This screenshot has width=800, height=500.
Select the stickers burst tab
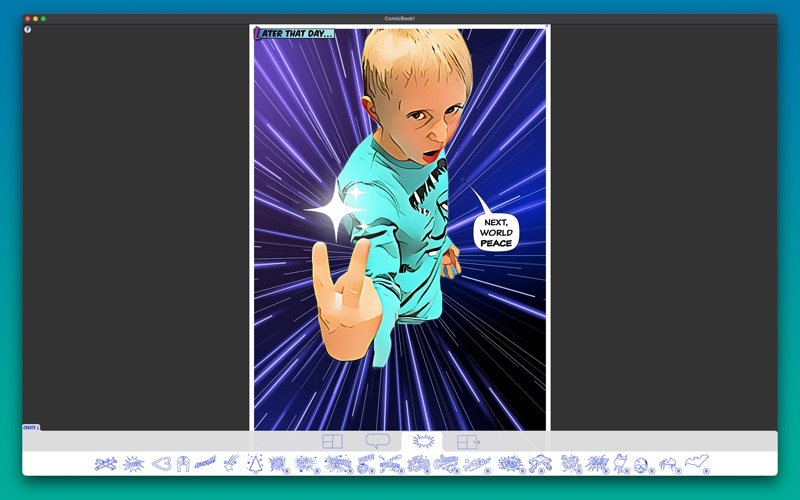click(x=423, y=441)
